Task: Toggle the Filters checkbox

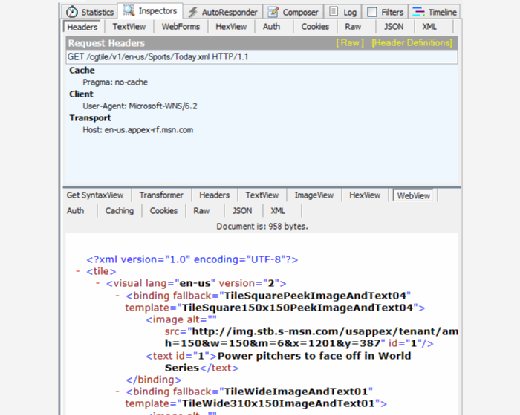Action: 372,12
